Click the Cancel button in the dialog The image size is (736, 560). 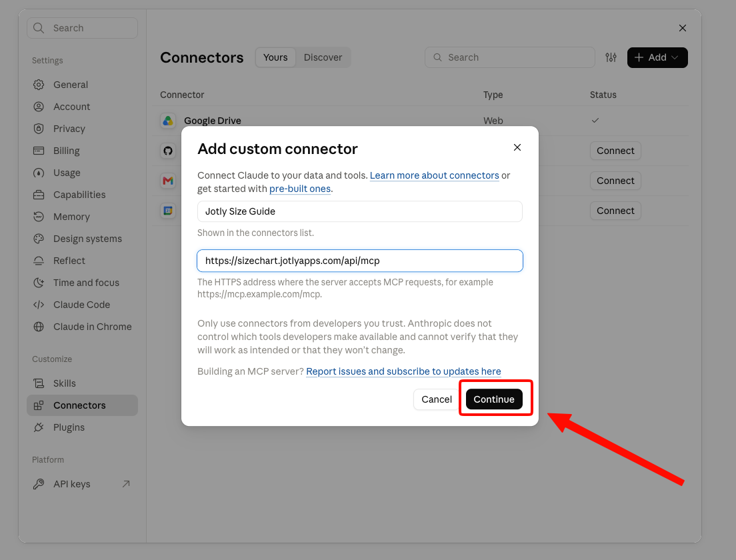437,399
